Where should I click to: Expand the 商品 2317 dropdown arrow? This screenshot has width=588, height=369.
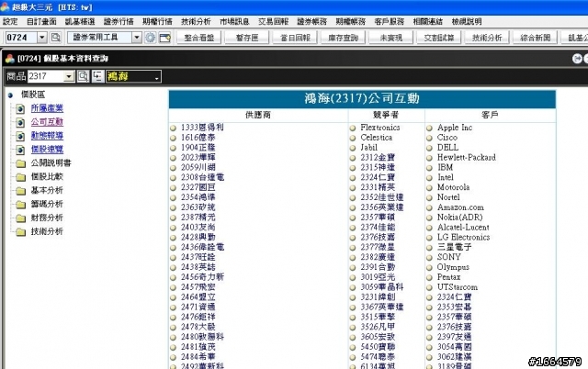(x=69, y=76)
